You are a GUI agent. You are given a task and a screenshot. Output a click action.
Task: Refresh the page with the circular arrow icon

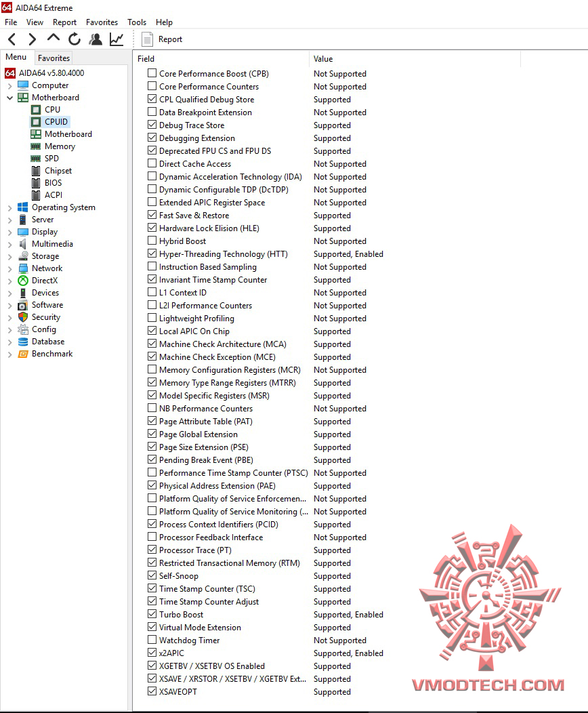(x=75, y=39)
